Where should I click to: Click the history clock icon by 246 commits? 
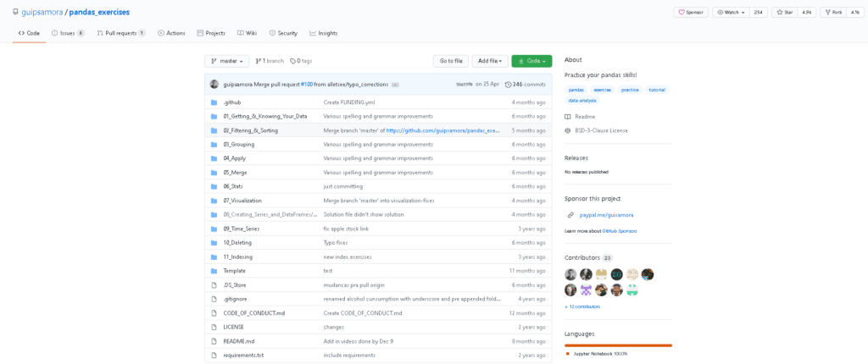pos(509,85)
